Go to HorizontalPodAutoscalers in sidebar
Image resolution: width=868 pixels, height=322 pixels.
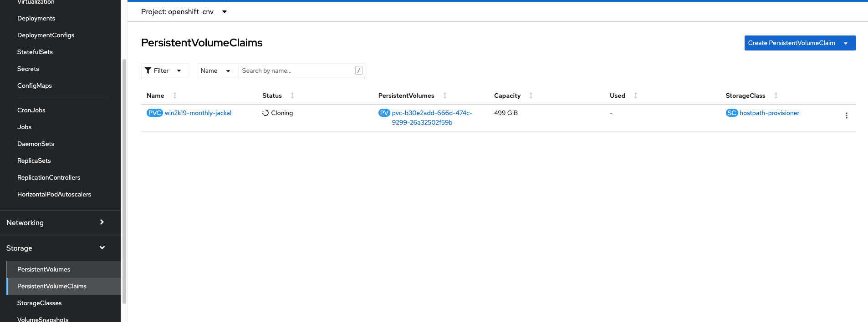(54, 194)
